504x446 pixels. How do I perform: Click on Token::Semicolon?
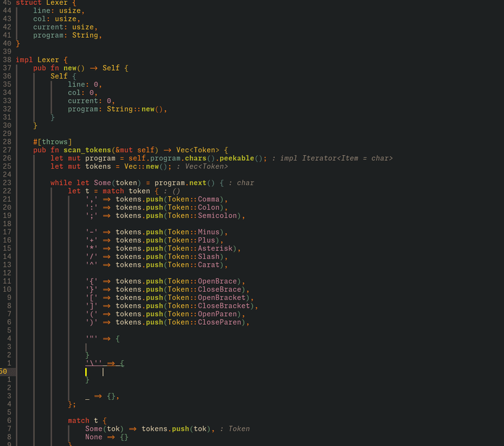click(204, 216)
